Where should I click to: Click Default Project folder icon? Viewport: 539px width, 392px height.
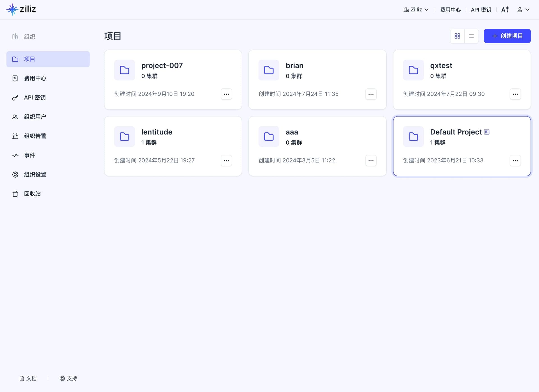413,136
